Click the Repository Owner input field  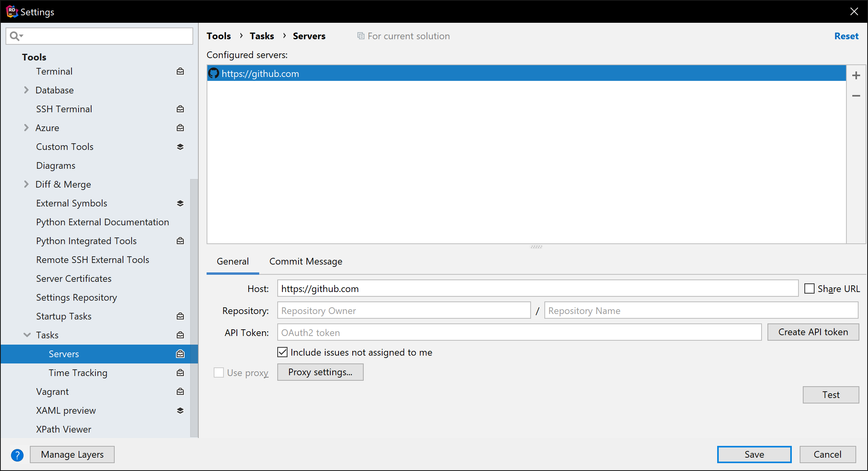405,310
